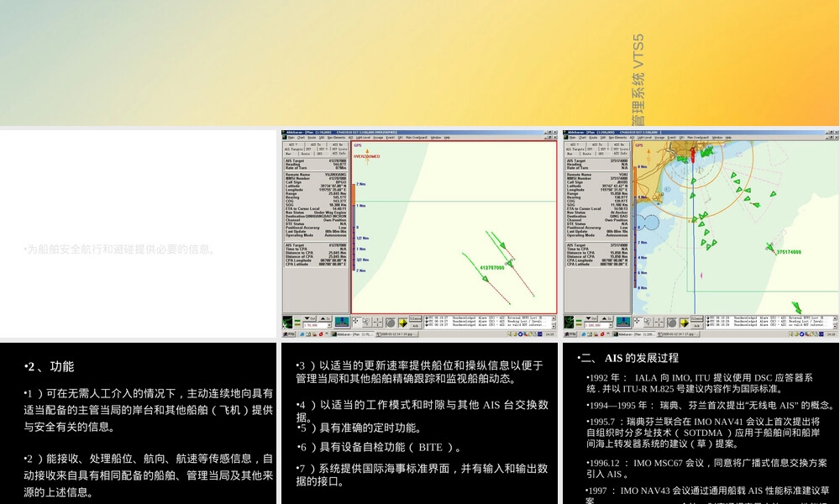
Task: Click Ack in the 412787000 screenshot
Action: click(x=415, y=326)
